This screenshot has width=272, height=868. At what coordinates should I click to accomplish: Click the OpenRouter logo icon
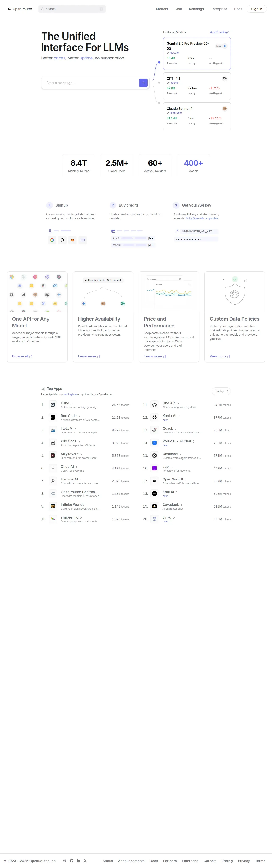pyautogui.click(x=9, y=9)
